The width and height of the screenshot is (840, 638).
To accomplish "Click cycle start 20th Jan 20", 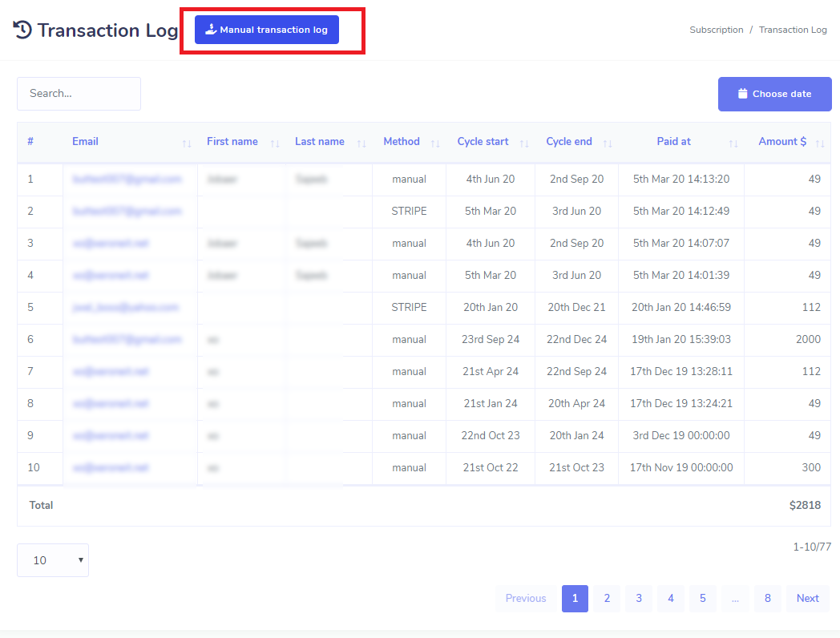I will point(491,308).
